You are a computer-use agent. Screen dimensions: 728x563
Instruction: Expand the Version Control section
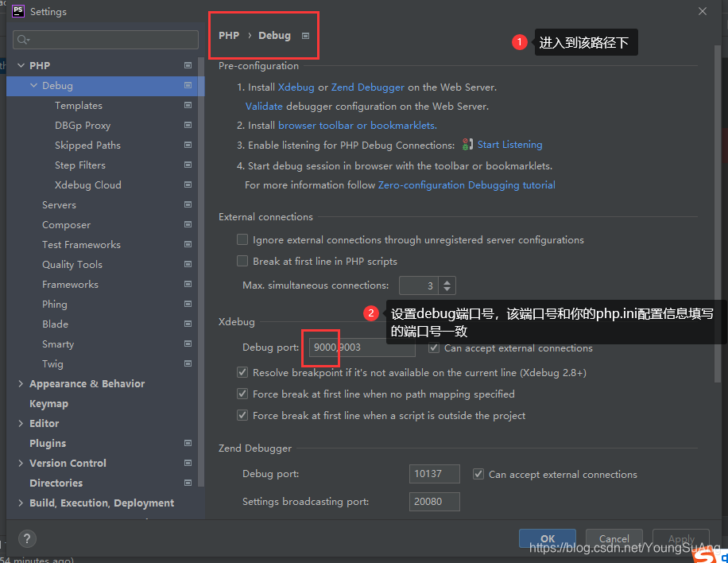click(x=21, y=463)
